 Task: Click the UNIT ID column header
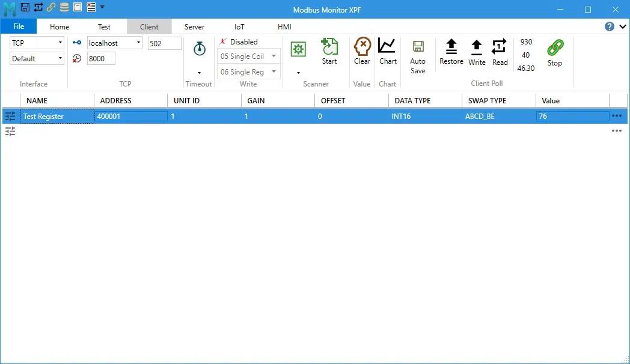[x=204, y=100]
